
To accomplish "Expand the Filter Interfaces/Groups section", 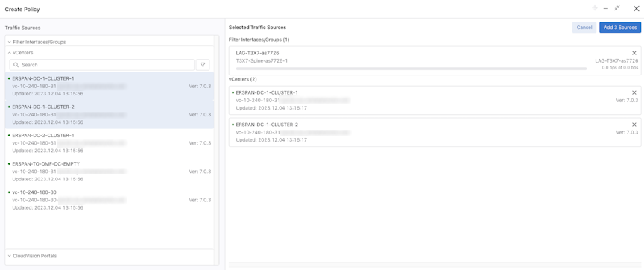I will click(110, 42).
